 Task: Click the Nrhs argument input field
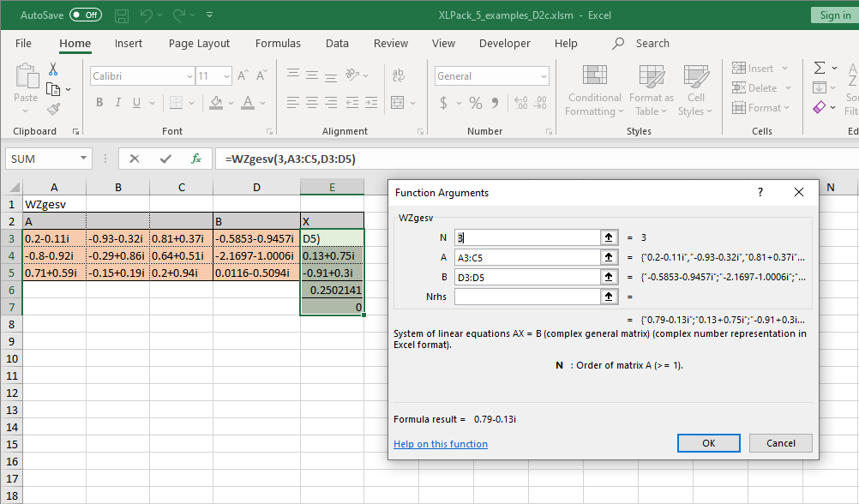(x=527, y=297)
